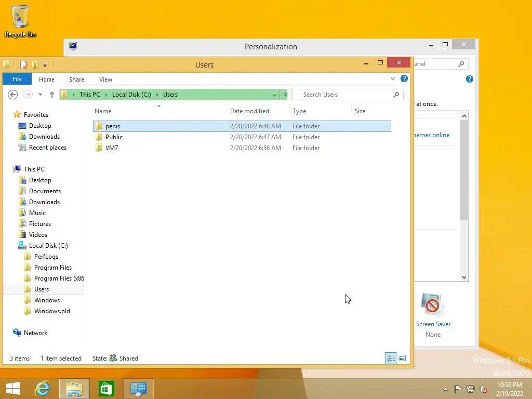The width and height of the screenshot is (532, 399).
Task: Open Action Center flag icon
Action: coord(458,389)
